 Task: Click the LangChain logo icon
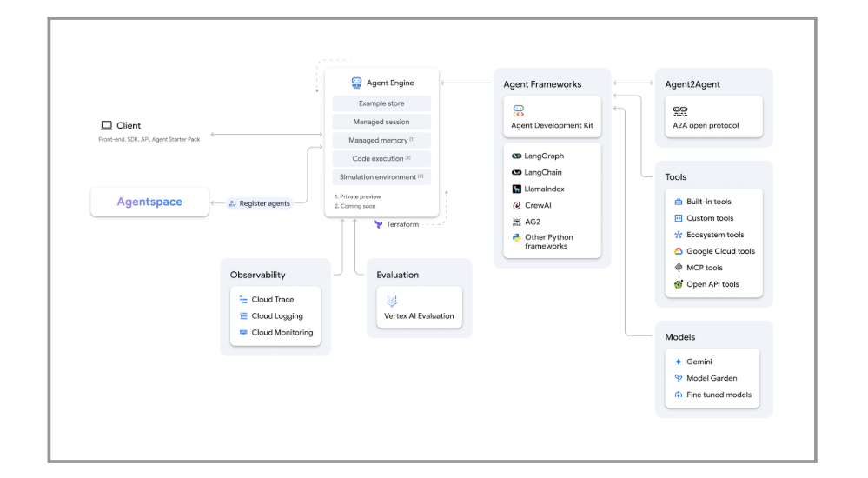click(x=516, y=173)
